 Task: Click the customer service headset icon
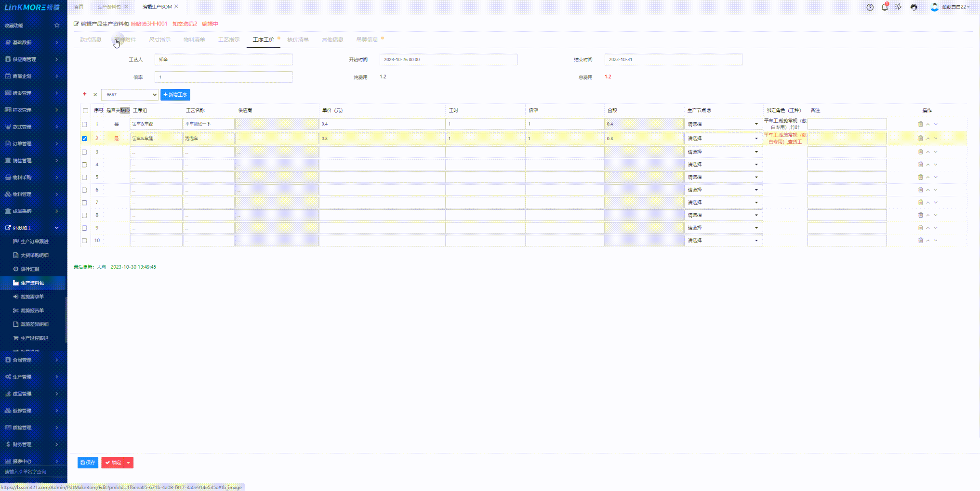click(x=914, y=7)
